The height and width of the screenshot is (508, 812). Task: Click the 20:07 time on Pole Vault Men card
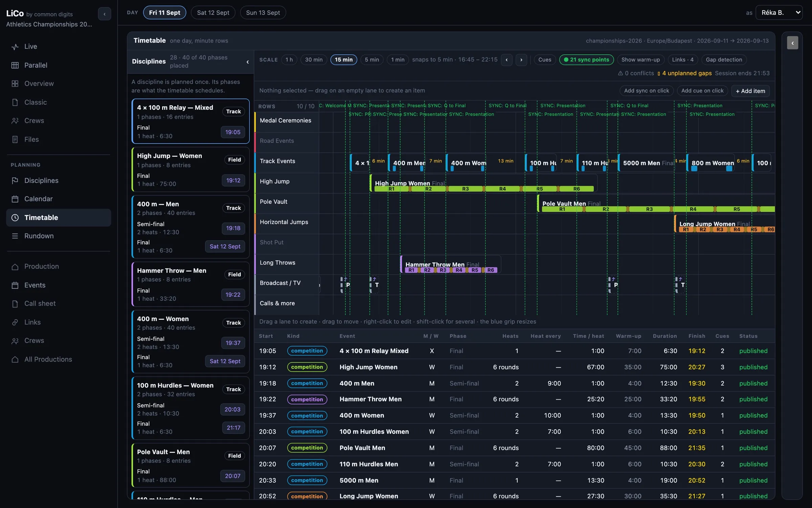click(x=233, y=476)
